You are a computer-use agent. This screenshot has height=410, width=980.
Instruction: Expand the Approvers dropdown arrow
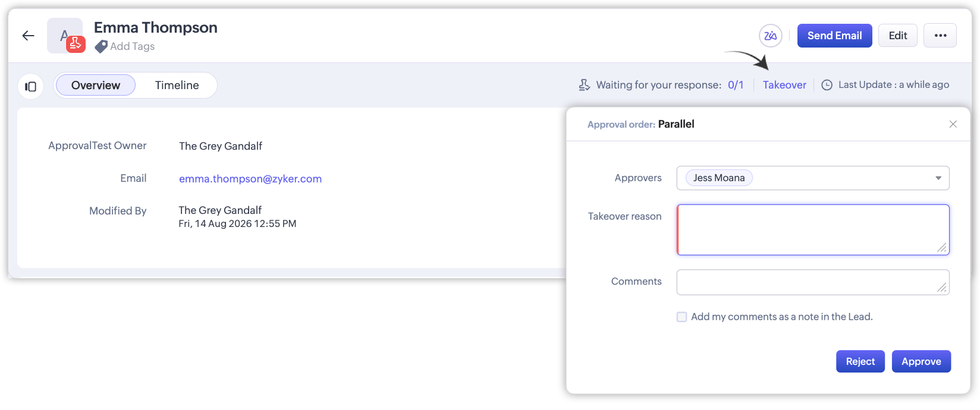click(x=938, y=178)
